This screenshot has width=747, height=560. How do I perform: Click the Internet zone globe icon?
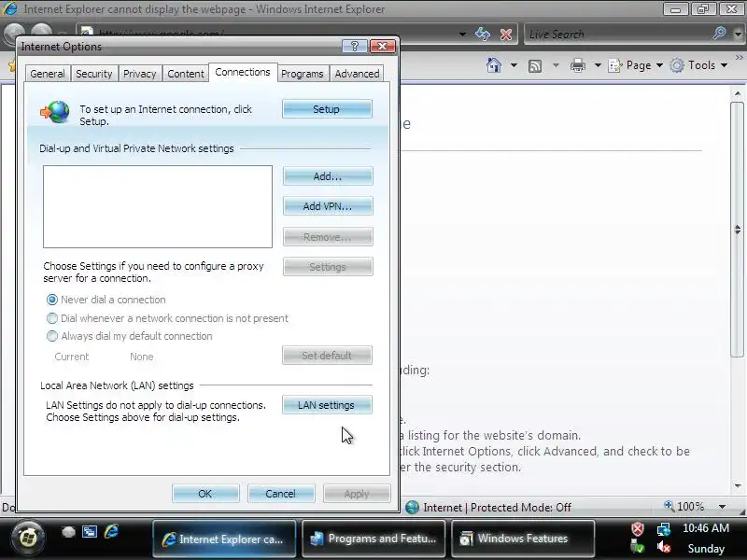coord(412,507)
